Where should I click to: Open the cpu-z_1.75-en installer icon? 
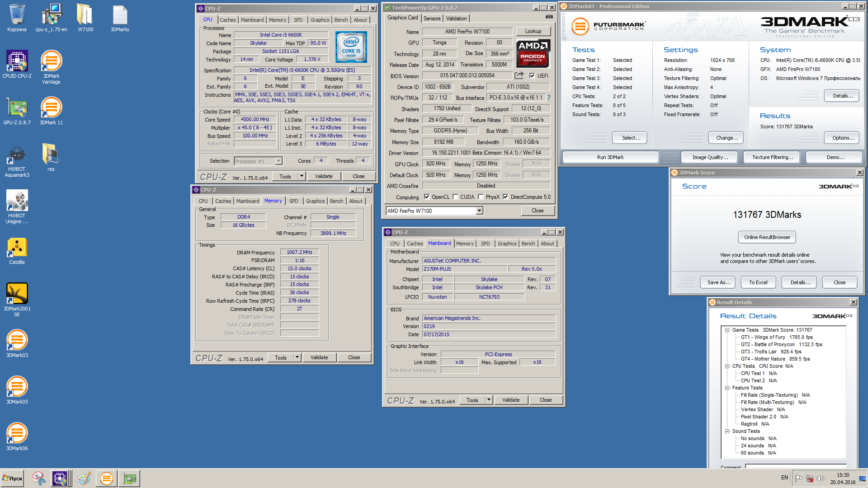pyautogui.click(x=51, y=18)
